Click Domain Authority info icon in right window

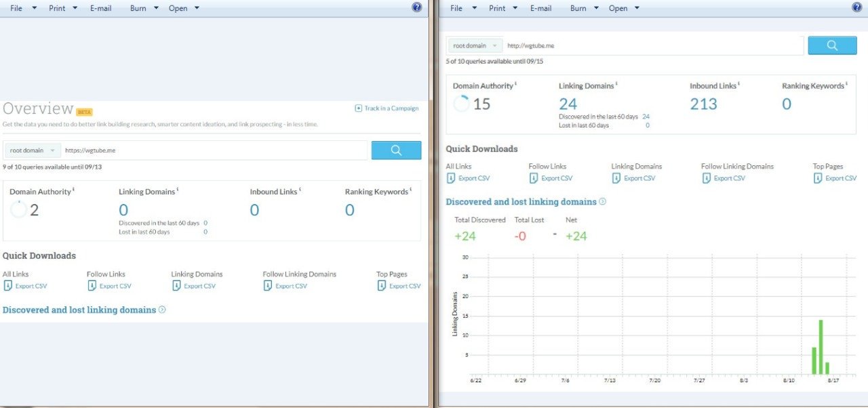[x=515, y=84]
